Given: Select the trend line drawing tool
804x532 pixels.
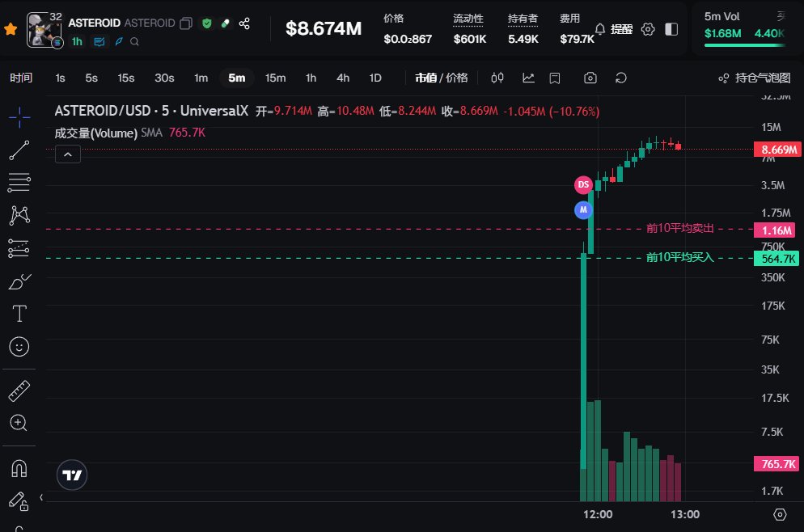Looking at the screenshot, I should (x=19, y=150).
